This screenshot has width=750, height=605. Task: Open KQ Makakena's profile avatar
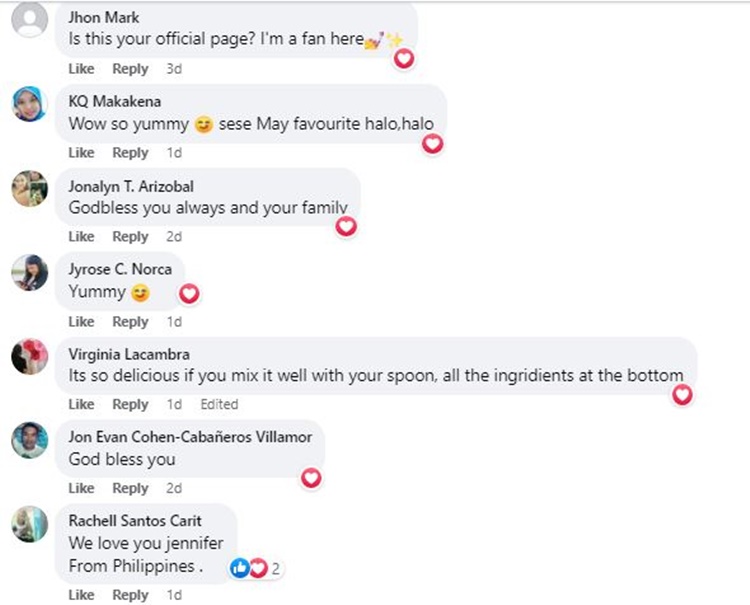coord(30,103)
